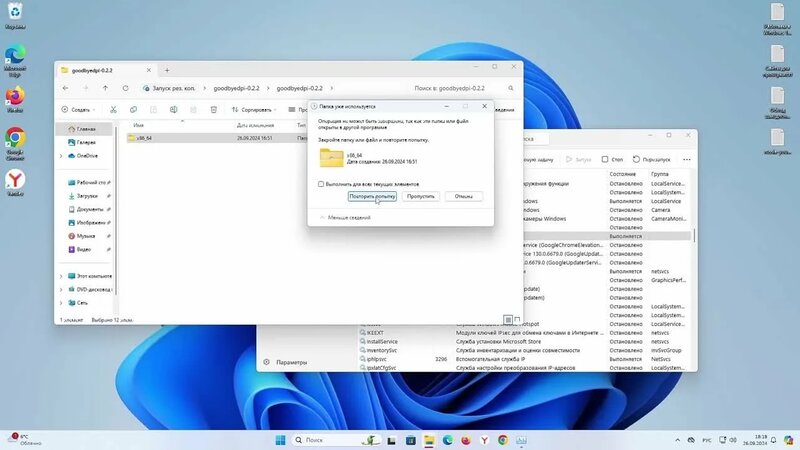This screenshot has height=450, width=800.
Task: Open Firefox desktop shortcut
Action: pyautogui.click(x=15, y=99)
